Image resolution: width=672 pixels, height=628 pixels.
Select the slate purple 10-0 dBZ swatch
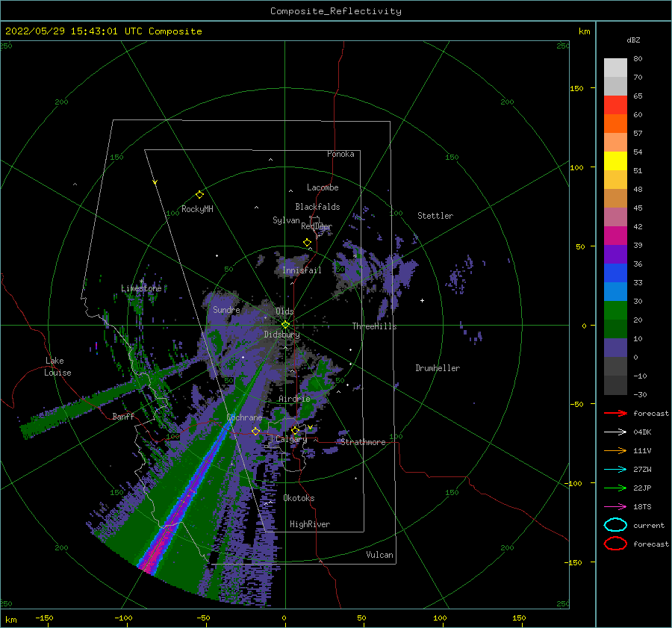click(615, 348)
